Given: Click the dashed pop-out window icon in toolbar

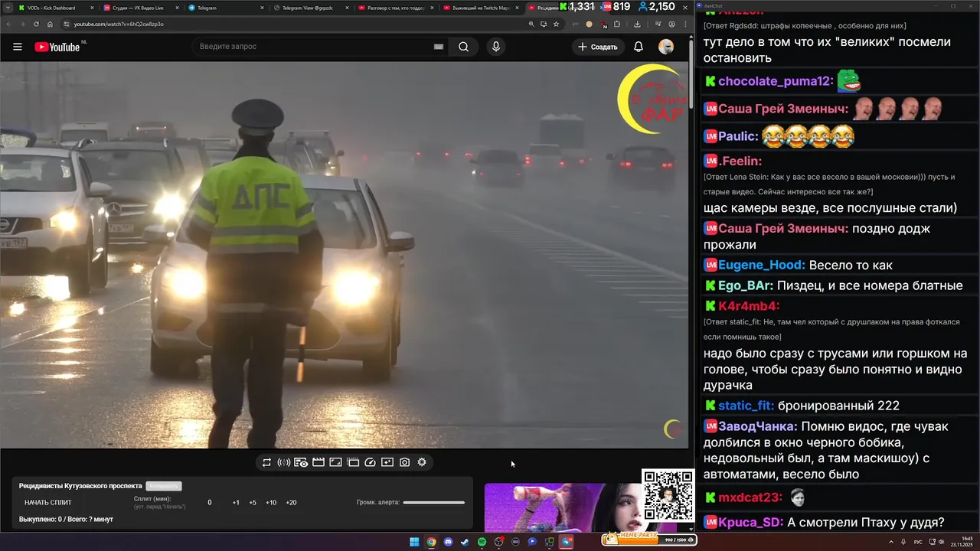Looking at the screenshot, I should point(353,462).
